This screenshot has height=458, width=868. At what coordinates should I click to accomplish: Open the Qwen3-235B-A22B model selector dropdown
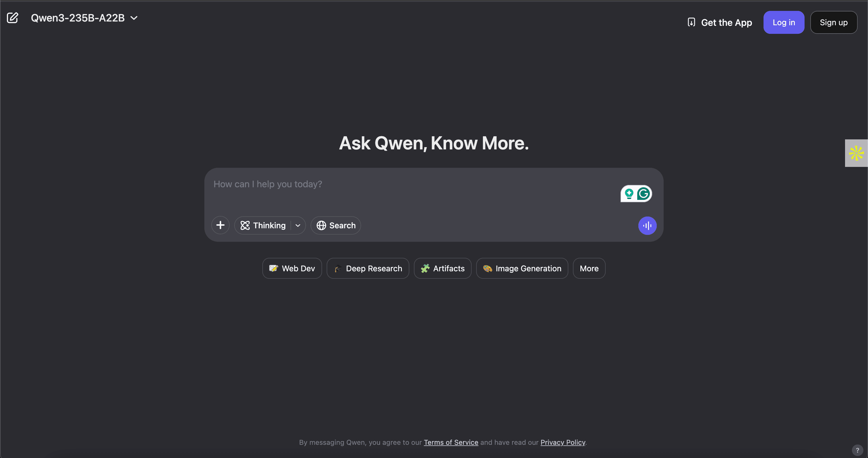(x=84, y=18)
